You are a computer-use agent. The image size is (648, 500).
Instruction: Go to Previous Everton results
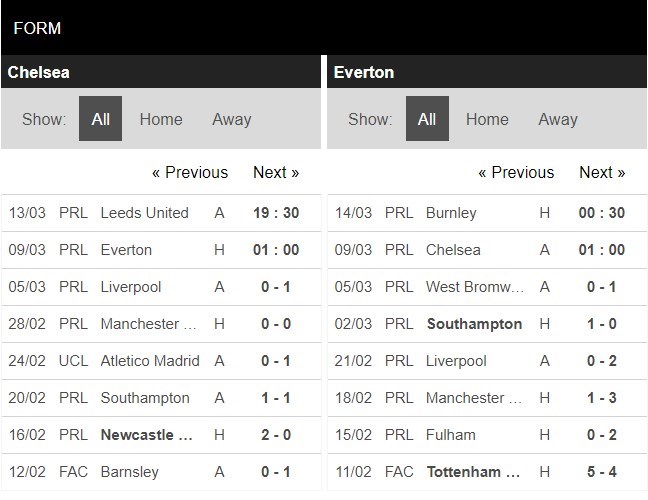[516, 172]
